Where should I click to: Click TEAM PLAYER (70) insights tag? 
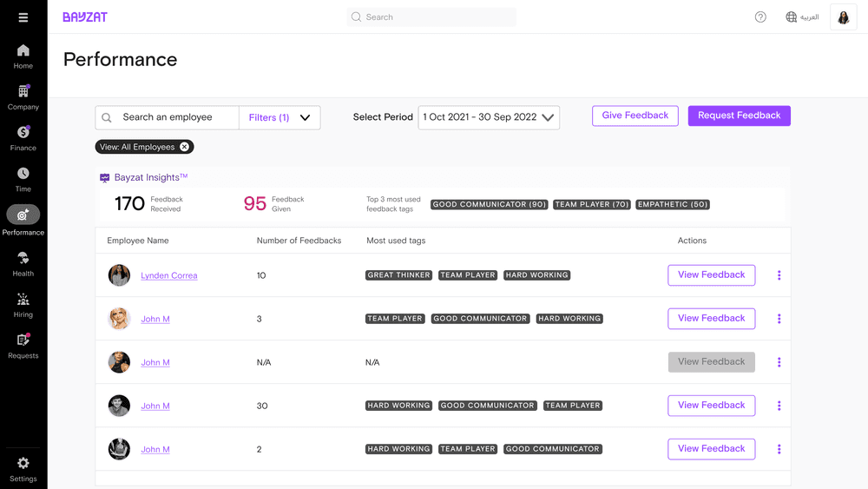[592, 204]
